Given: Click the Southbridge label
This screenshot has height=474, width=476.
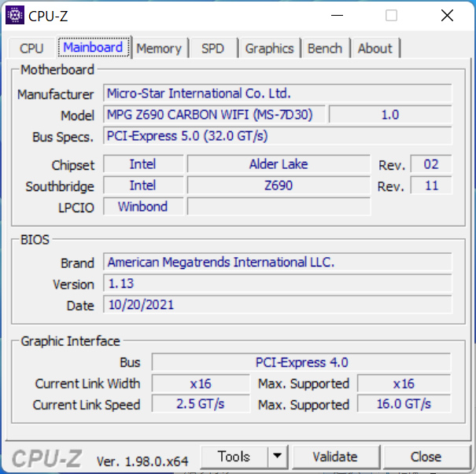Looking at the screenshot, I should (60, 186).
